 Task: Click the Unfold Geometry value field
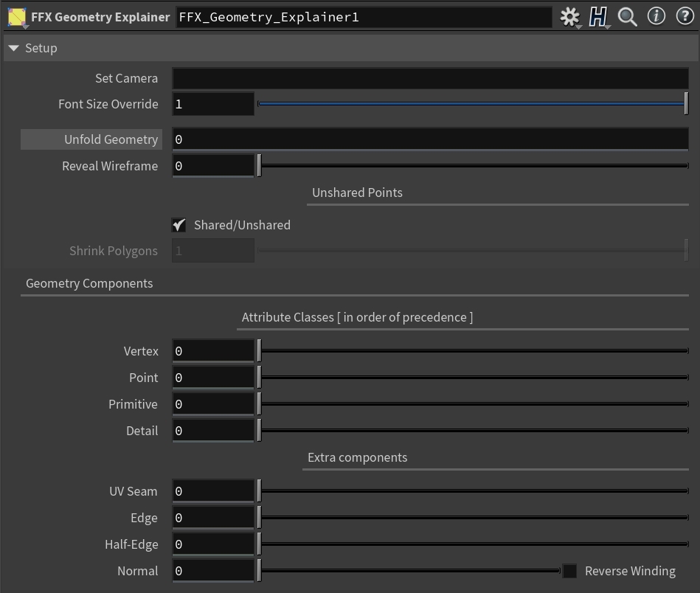pyautogui.click(x=430, y=139)
